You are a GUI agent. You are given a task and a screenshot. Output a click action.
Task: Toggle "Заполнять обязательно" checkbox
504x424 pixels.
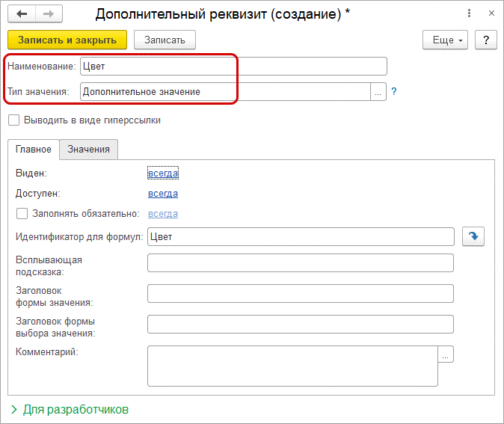[x=22, y=214]
